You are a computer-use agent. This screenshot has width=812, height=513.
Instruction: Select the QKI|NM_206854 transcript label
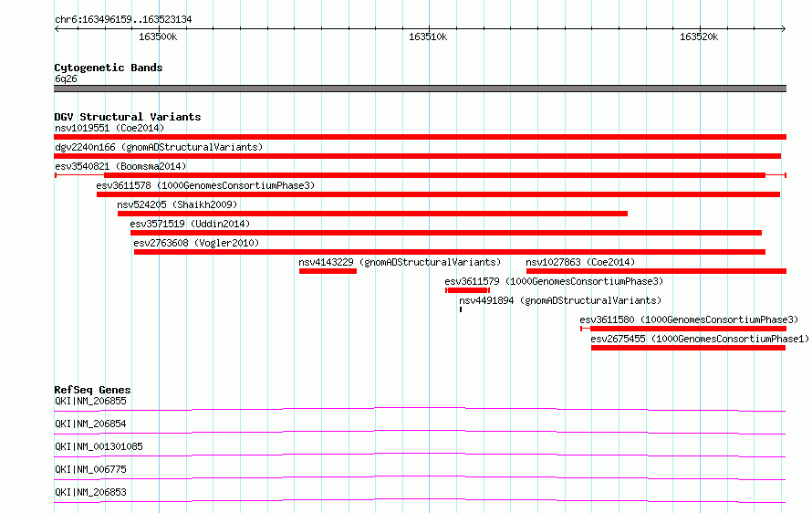pos(90,424)
